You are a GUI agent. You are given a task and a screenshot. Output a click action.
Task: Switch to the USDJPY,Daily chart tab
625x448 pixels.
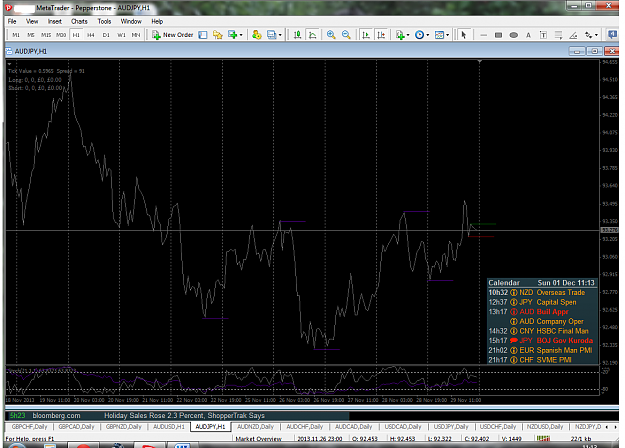(451, 427)
